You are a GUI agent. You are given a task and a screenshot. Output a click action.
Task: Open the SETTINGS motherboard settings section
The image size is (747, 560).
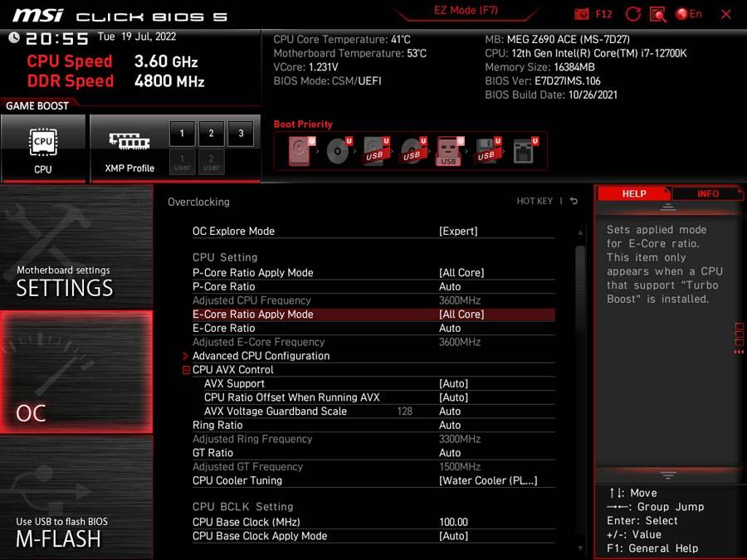click(x=76, y=247)
